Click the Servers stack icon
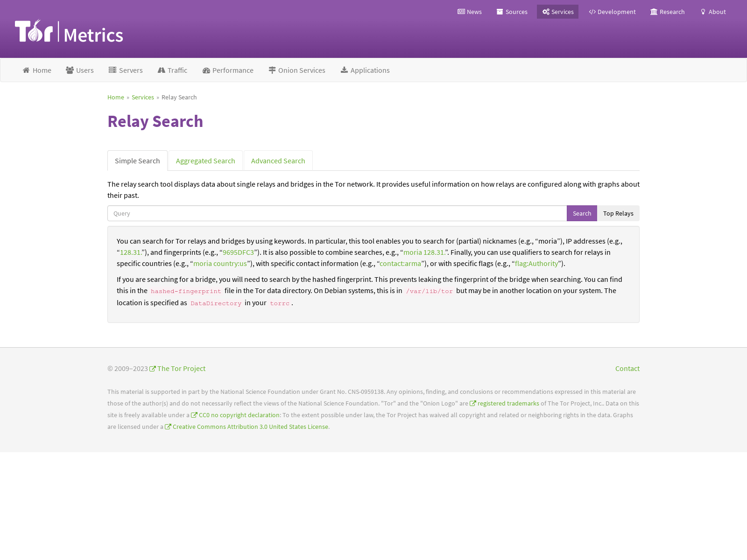 click(113, 70)
